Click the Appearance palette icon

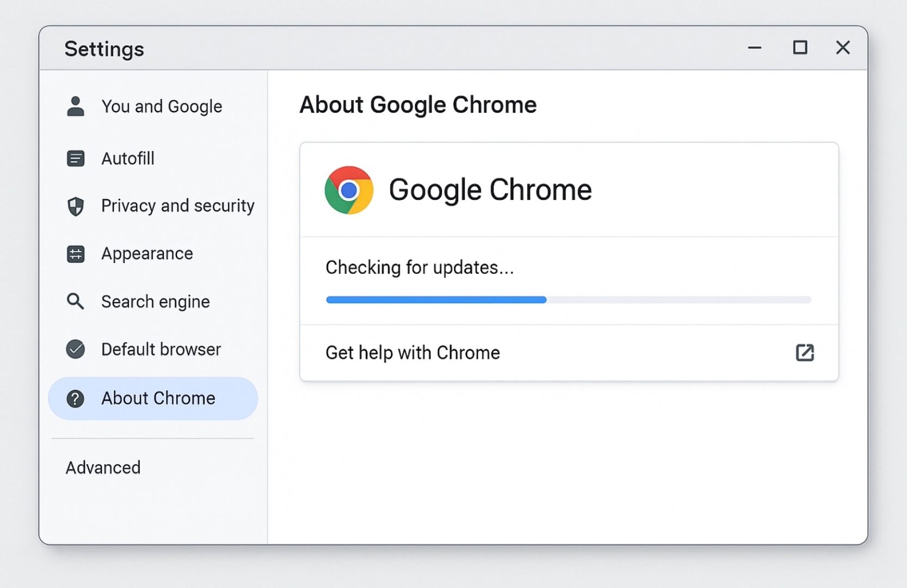pyautogui.click(x=76, y=254)
